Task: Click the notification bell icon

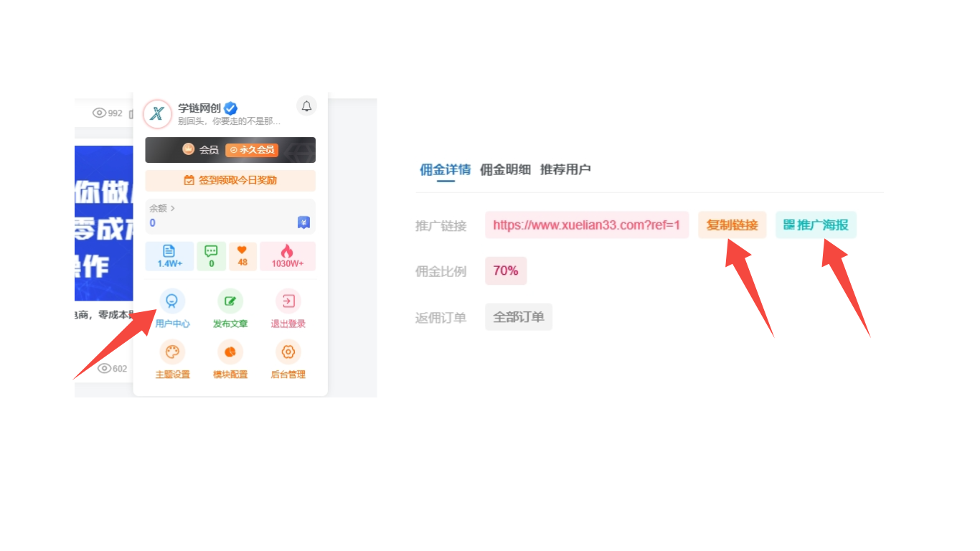Action: 306,105
